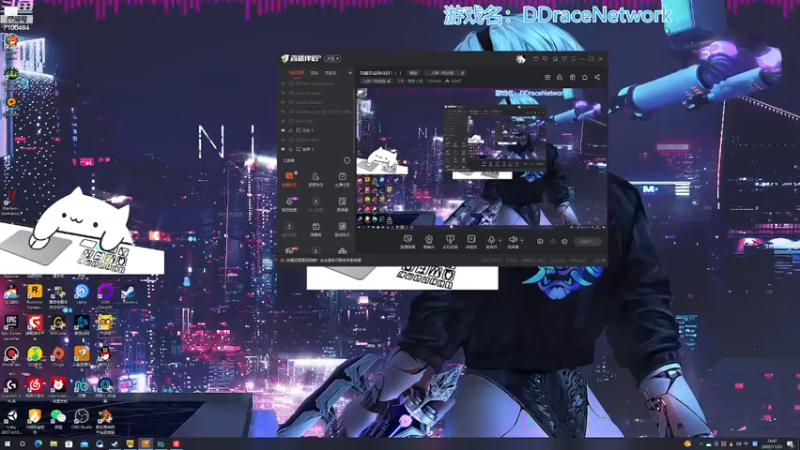Screen dimensions: 800x450
Task: Click the first monitor icon in bottom toolbar
Action: 407,241
